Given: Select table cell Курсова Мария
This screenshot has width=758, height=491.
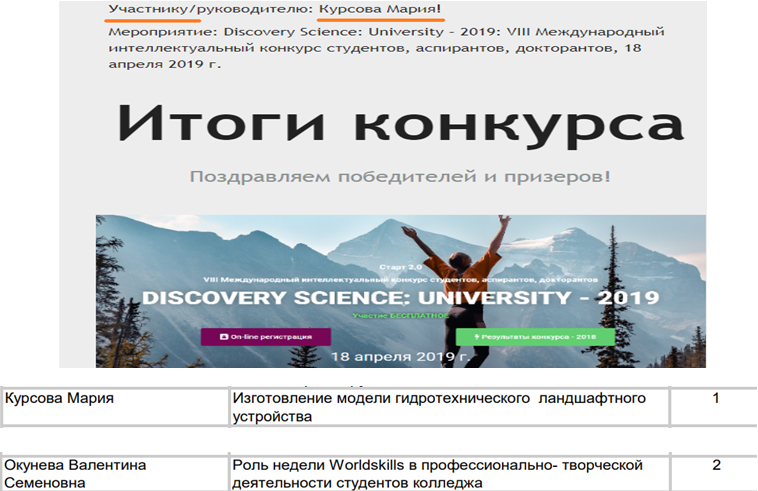Looking at the screenshot, I should [x=115, y=407].
